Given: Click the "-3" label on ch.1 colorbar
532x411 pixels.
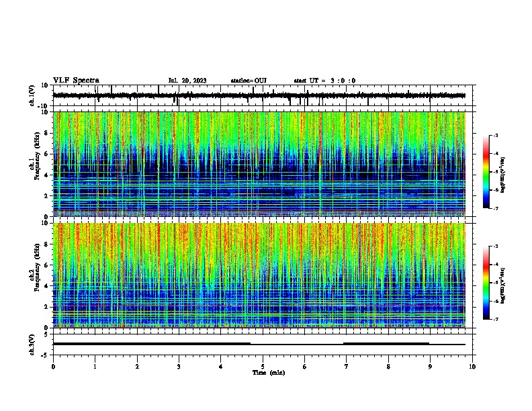Looking at the screenshot, I should (x=495, y=136).
